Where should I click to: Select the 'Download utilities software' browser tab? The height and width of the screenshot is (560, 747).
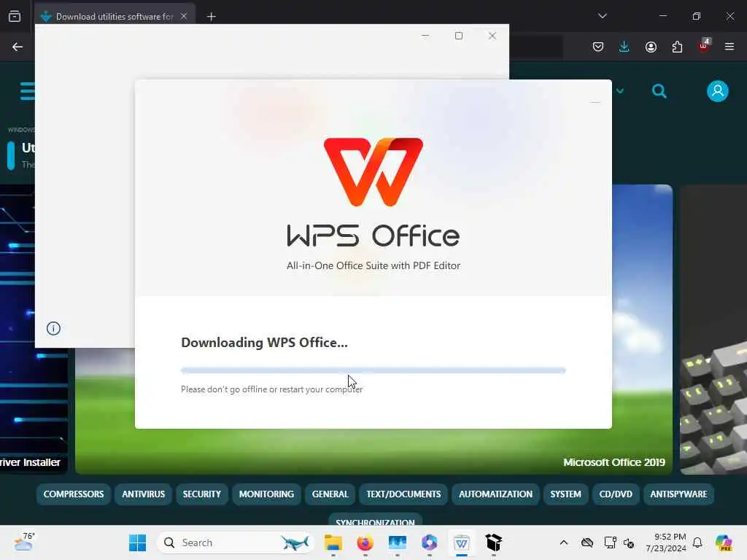(115, 17)
